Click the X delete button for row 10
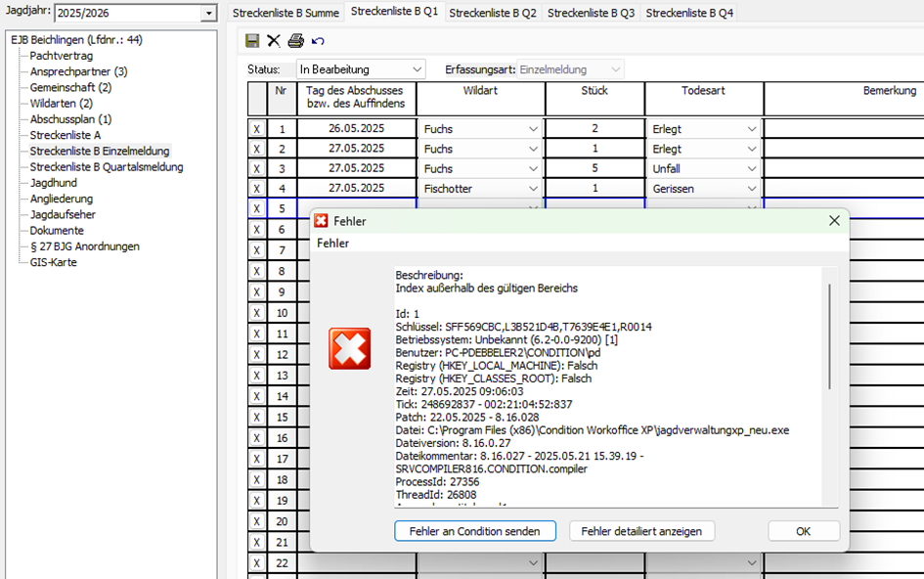The width and height of the screenshot is (924, 579). [x=257, y=313]
